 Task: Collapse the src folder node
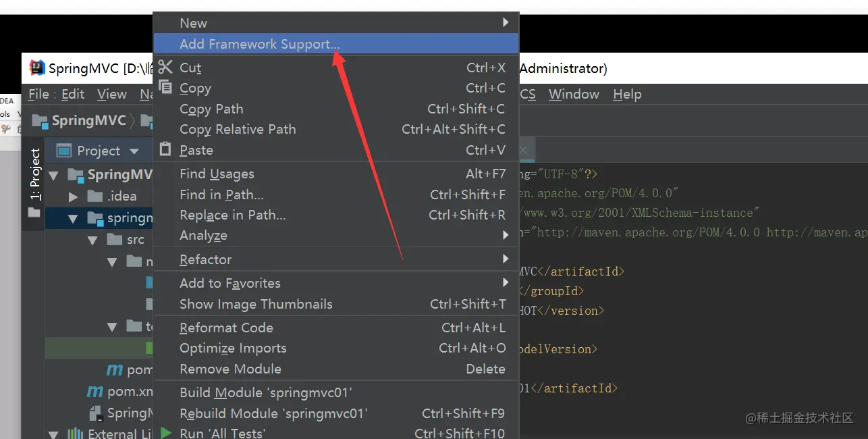[93, 240]
